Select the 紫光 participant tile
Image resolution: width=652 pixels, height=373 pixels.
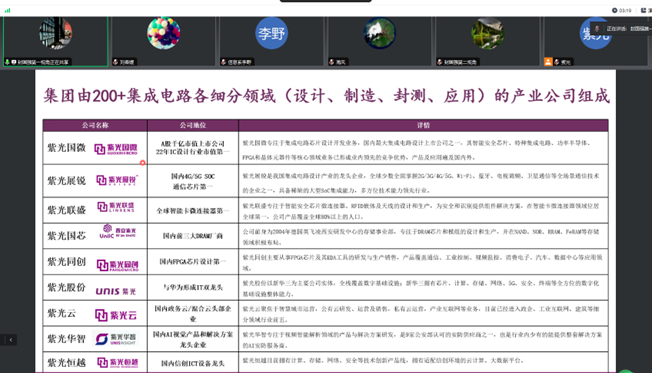click(x=595, y=41)
